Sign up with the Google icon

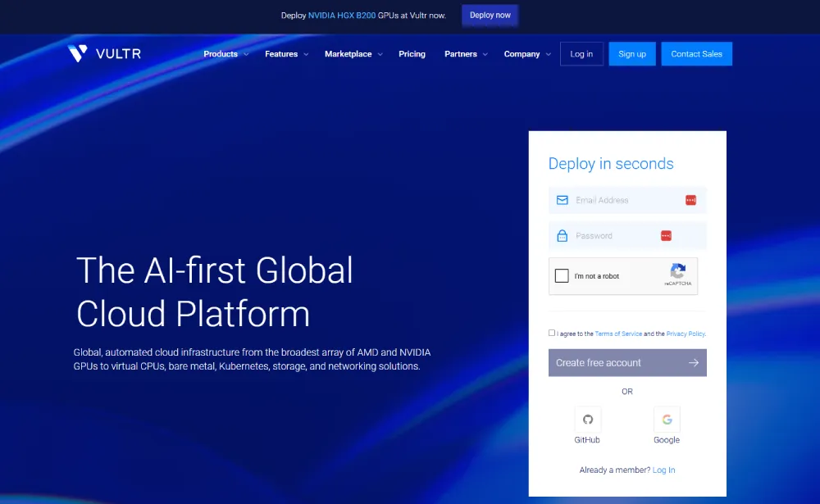tap(667, 420)
